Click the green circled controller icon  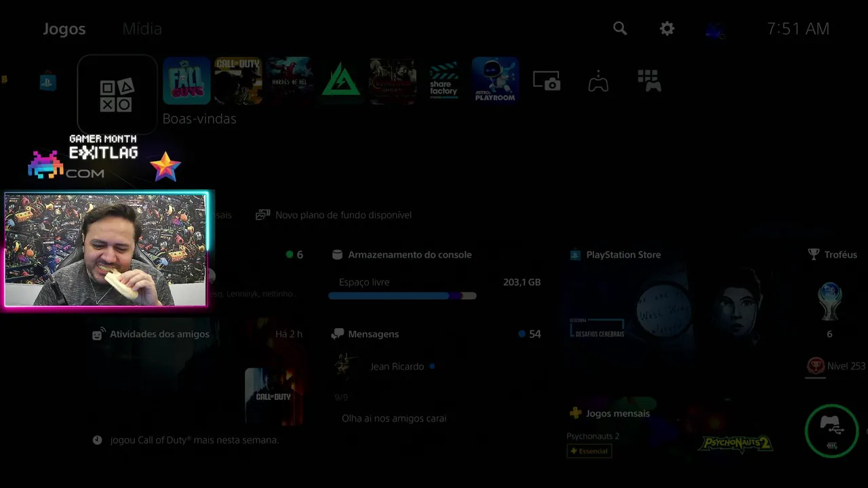832,430
